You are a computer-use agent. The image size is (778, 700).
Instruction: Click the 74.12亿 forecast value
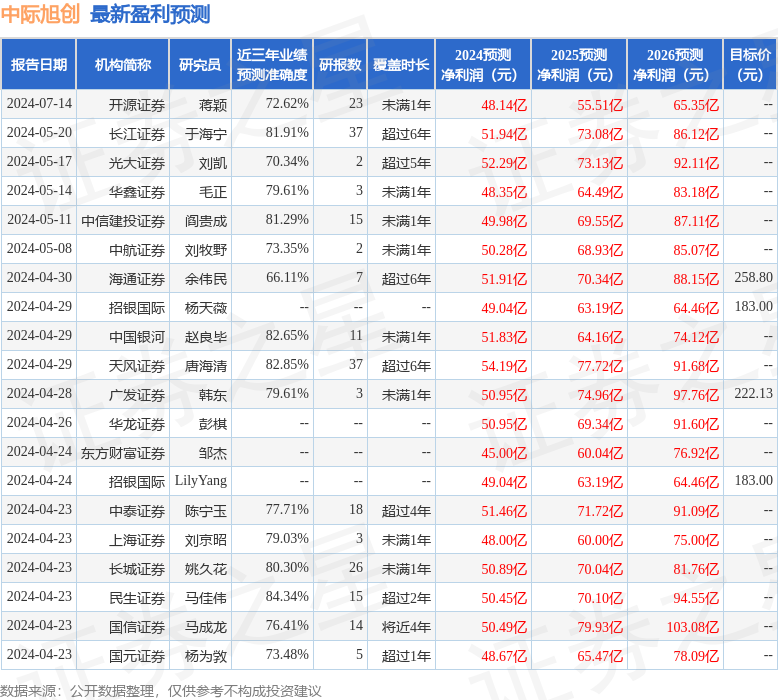(696, 337)
